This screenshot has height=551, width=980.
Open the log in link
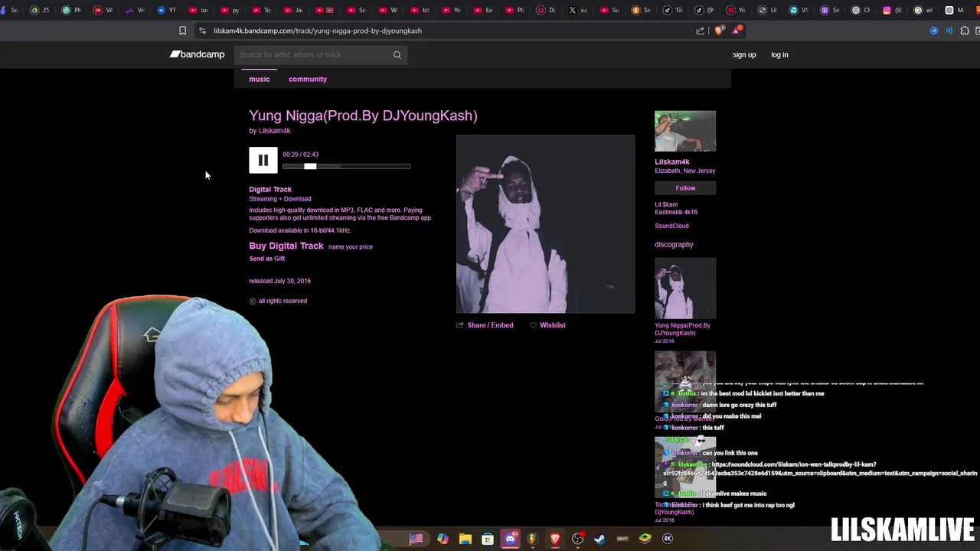pyautogui.click(x=779, y=54)
